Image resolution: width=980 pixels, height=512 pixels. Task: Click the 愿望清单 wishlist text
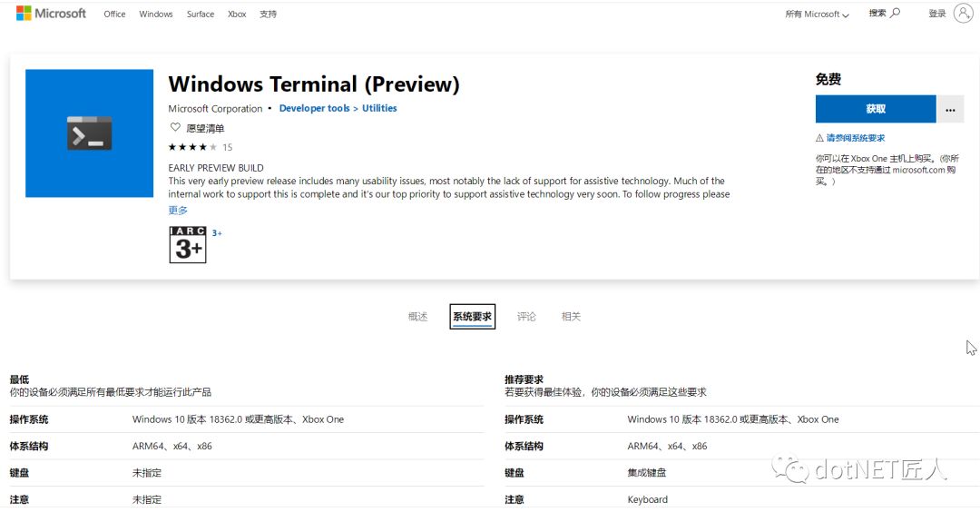(205, 128)
